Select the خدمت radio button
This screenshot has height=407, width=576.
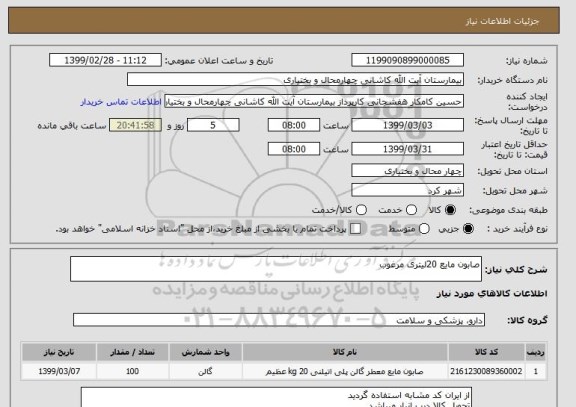[x=411, y=210]
